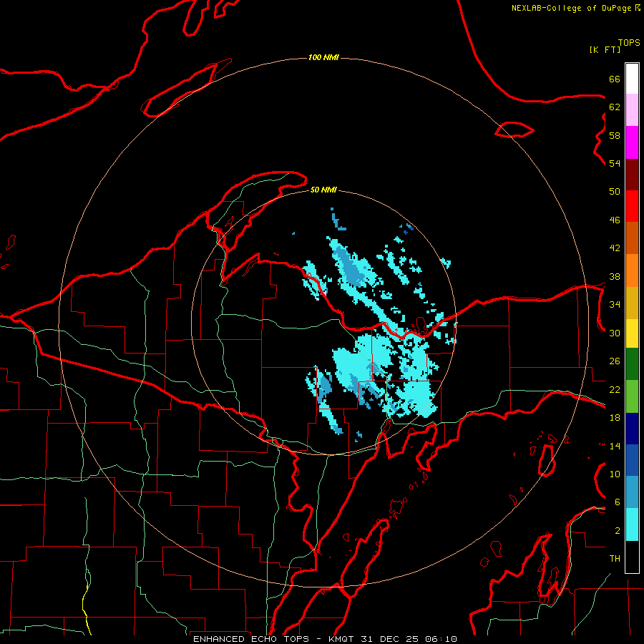
Task: Choose the light green legend swatch
Action: (632, 396)
